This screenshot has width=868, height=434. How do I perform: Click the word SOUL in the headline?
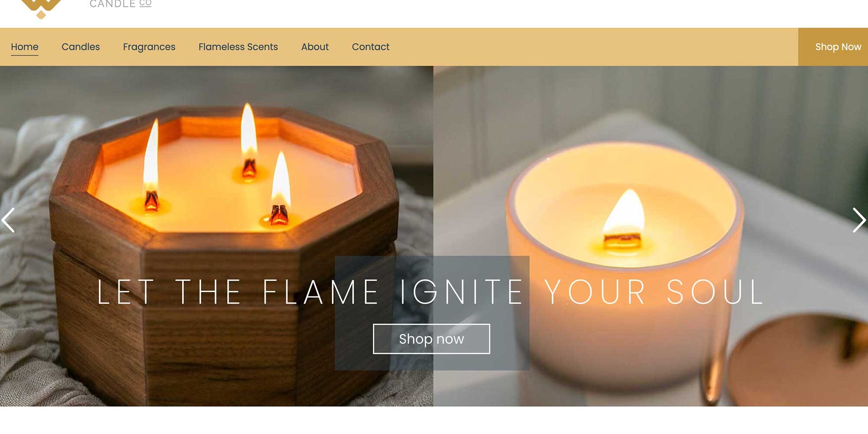[x=715, y=292]
